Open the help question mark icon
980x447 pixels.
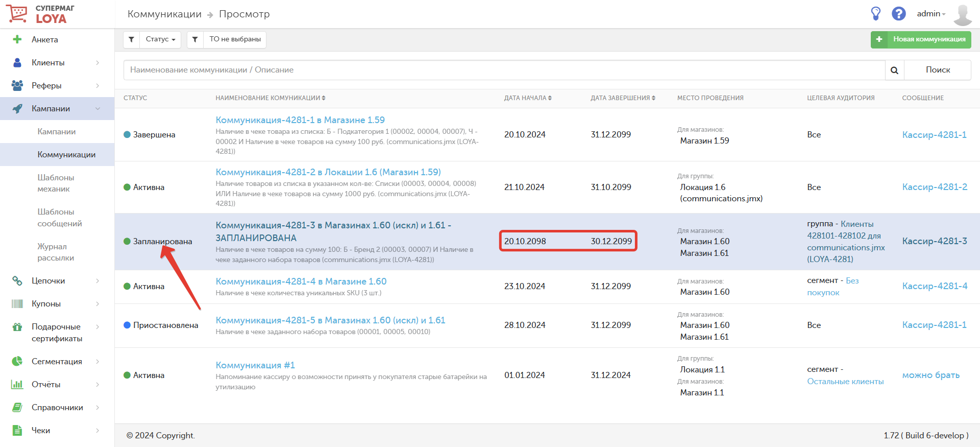click(x=899, y=13)
